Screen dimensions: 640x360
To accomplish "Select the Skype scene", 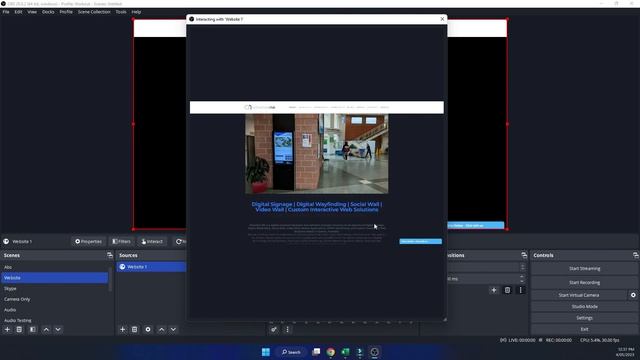I will coord(54,289).
